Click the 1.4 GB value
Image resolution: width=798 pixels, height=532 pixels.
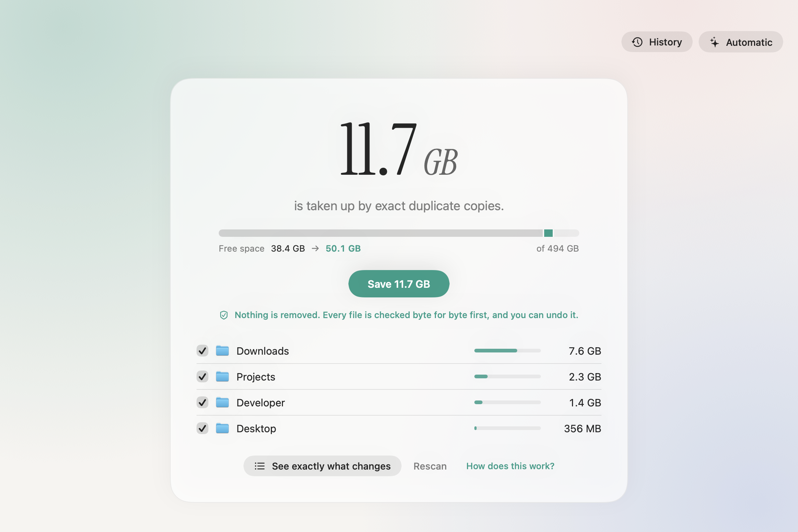pos(585,403)
